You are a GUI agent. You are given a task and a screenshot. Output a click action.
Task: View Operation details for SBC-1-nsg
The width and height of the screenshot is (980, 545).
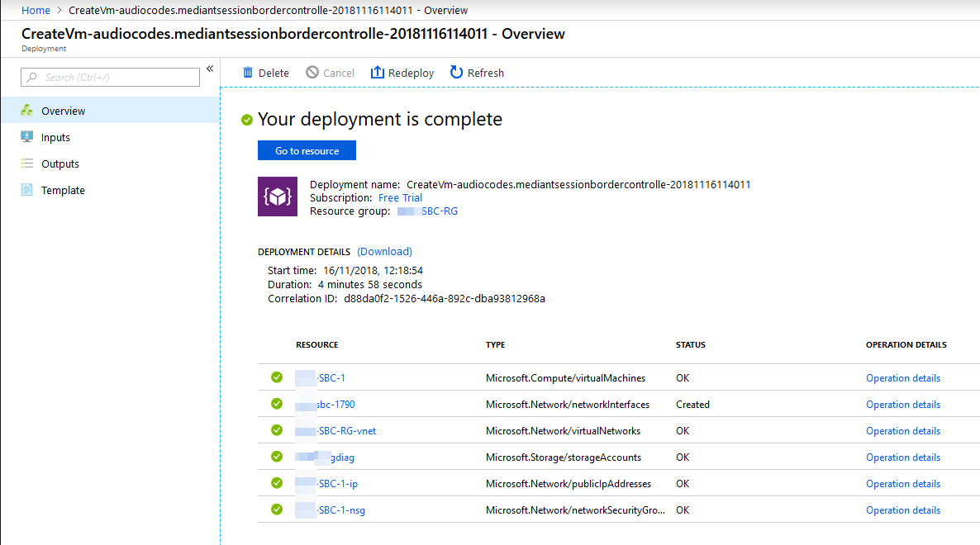[903, 510]
